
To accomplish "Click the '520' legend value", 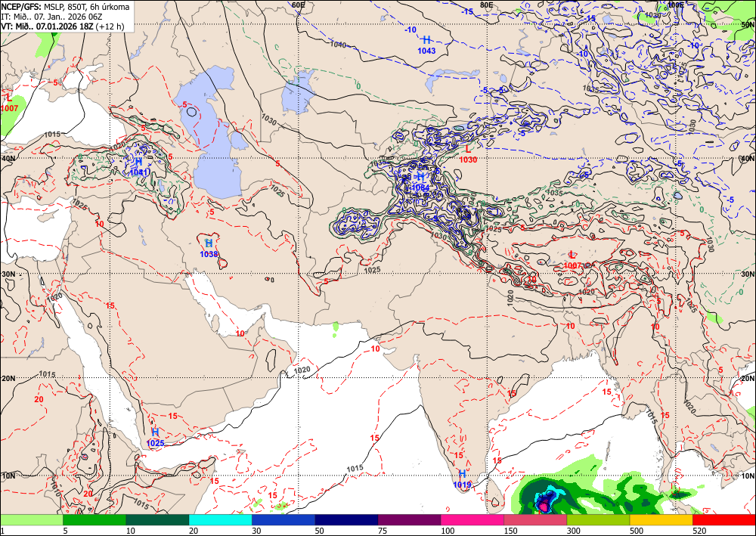I will 699,531.
